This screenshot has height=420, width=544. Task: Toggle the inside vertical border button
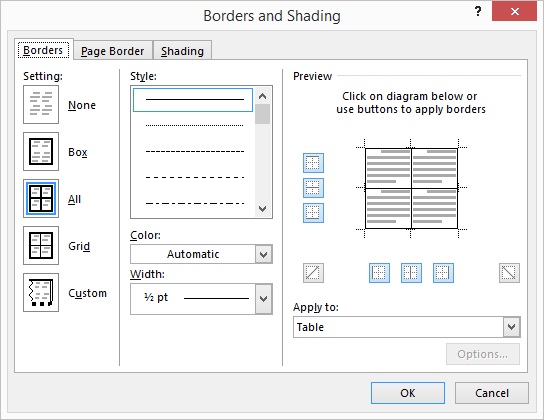pos(411,273)
